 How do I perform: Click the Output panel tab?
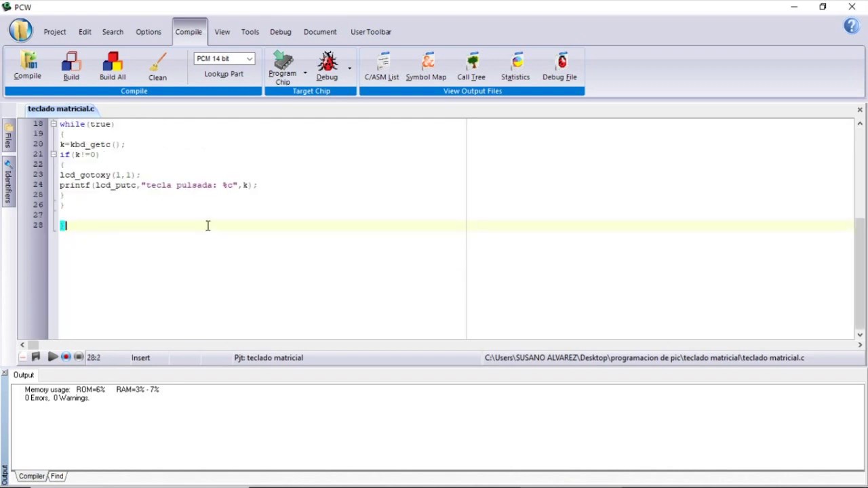[24, 375]
